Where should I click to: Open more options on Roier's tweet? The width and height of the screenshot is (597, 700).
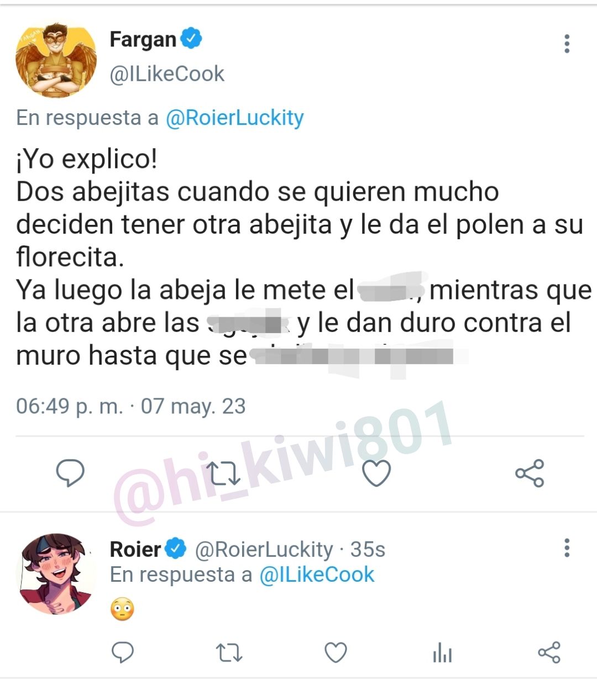coord(567,548)
